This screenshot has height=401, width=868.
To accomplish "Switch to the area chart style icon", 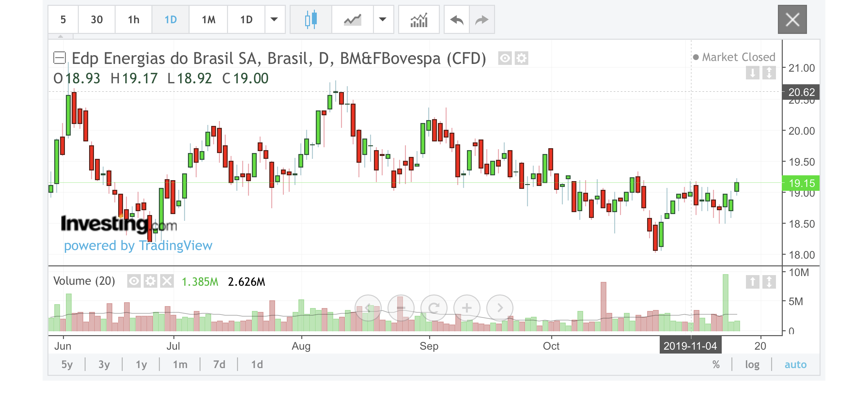I will click(x=352, y=20).
